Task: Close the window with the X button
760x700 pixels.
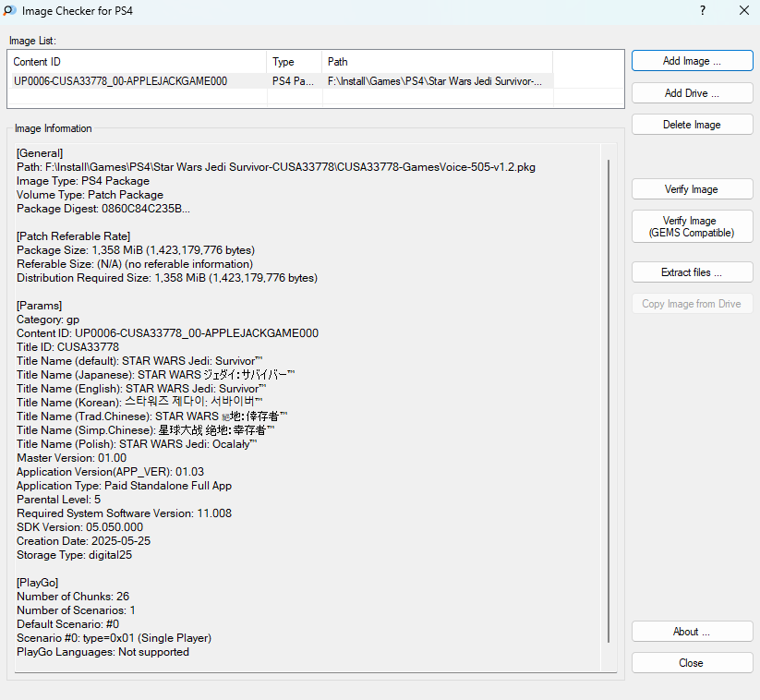Action: pos(743,11)
